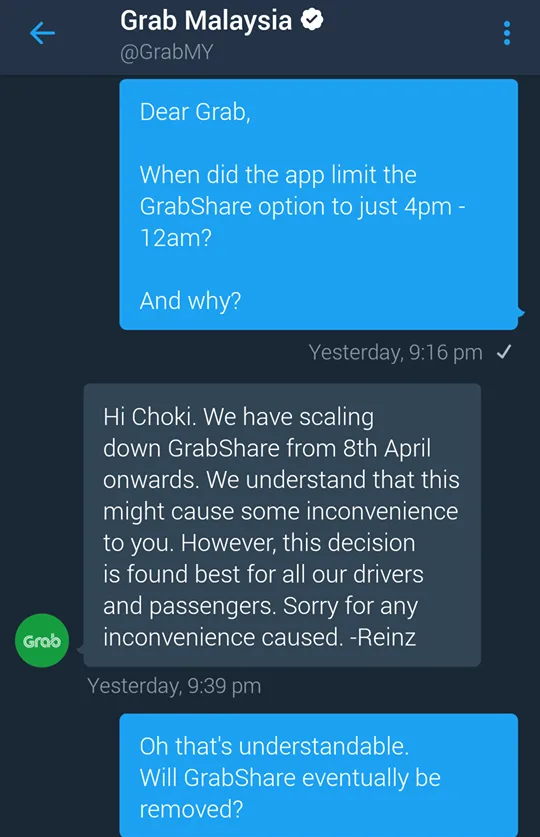
Task: Tap the "8th April" text in reply
Action: click(x=387, y=448)
